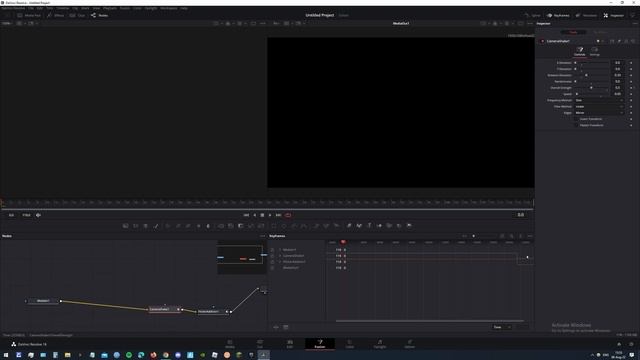
Task: Toggle the Nodes panel button
Action: (100, 16)
